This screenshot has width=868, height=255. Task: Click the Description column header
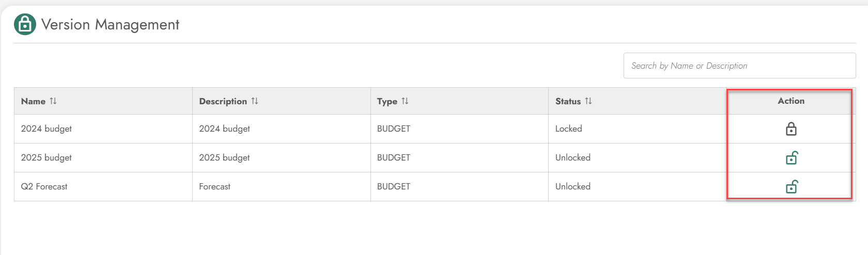pyautogui.click(x=223, y=101)
